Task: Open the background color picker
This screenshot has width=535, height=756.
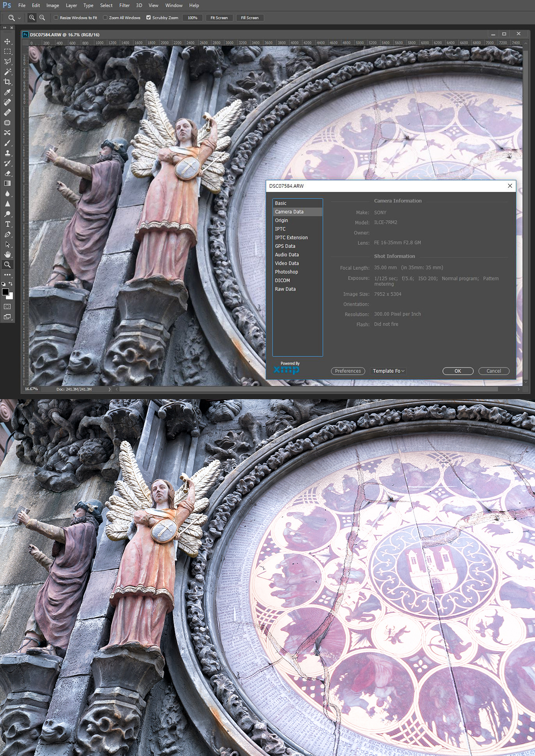Action: point(11,296)
